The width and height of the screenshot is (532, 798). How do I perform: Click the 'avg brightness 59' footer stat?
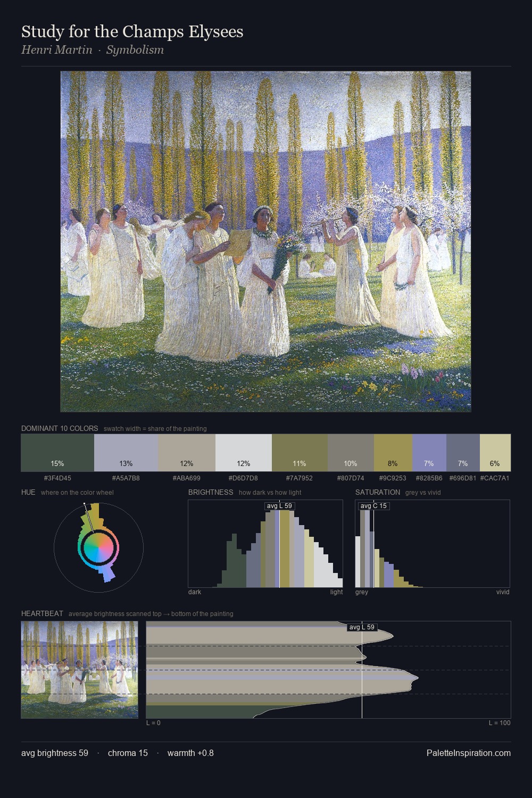pyautogui.click(x=55, y=753)
